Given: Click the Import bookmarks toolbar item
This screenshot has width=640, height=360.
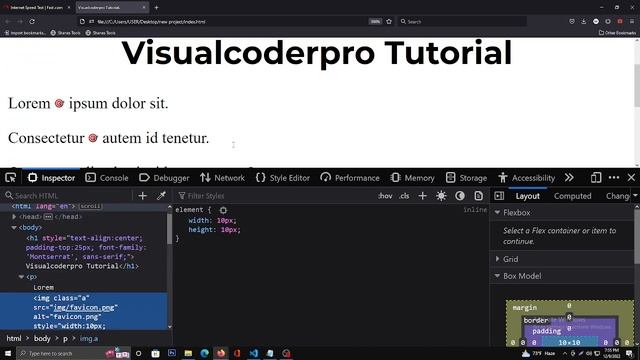Looking at the screenshot, I should click(x=25, y=33).
